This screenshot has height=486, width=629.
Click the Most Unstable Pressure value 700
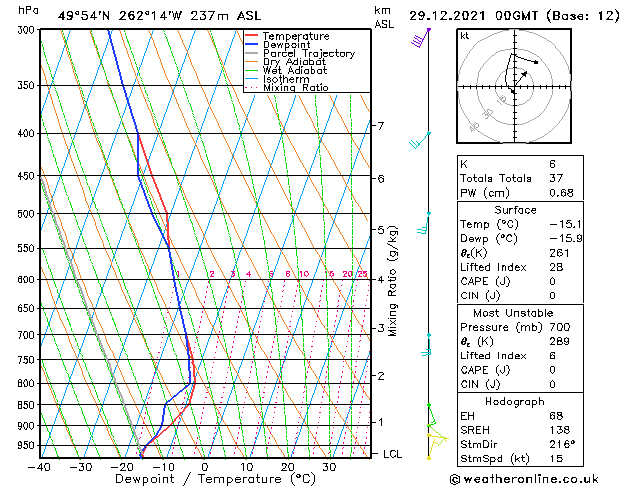pyautogui.click(x=560, y=327)
